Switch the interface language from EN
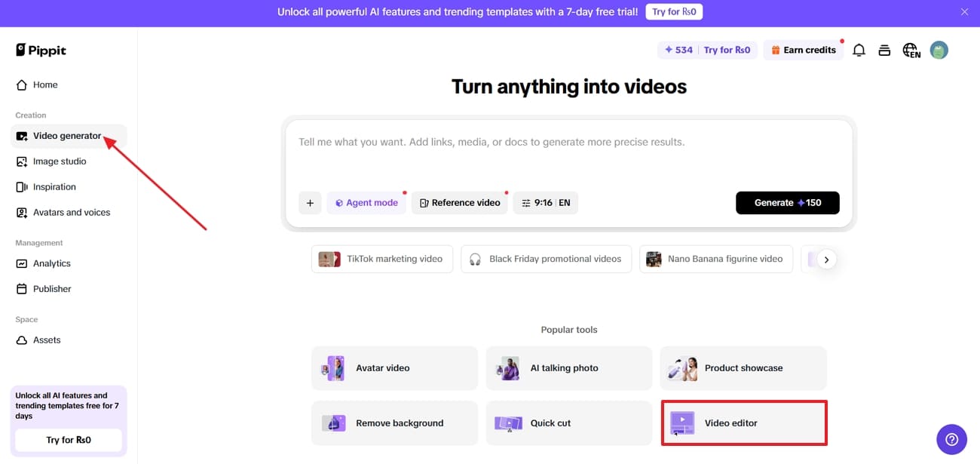Screen dimensions: 980x464 coord(911,50)
